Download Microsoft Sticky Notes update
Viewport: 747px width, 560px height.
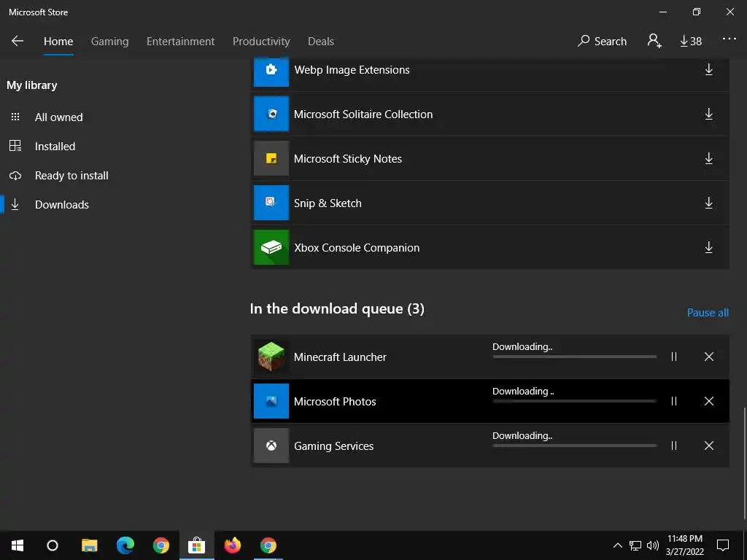click(x=709, y=158)
